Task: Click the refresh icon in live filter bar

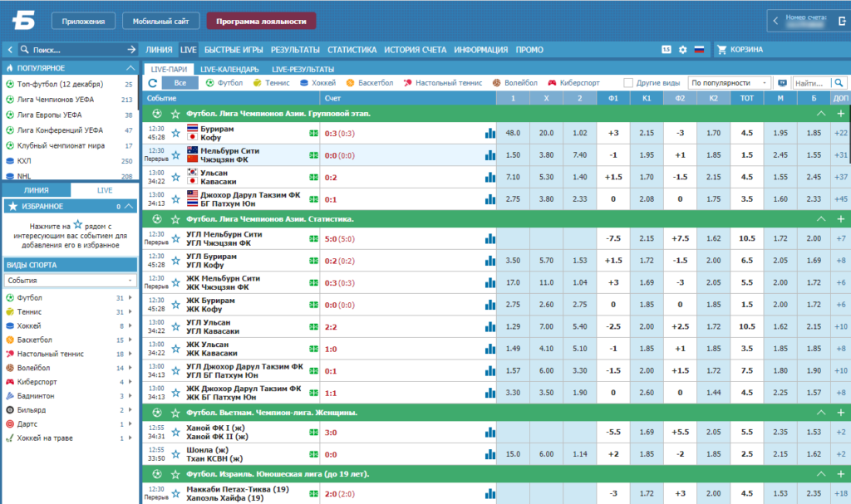Action: pyautogui.click(x=153, y=83)
